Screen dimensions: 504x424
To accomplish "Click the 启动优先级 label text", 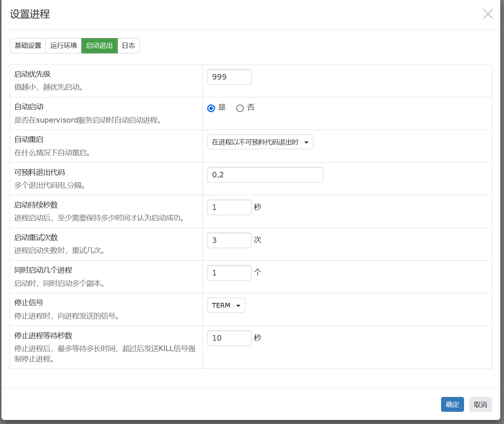I will [32, 74].
